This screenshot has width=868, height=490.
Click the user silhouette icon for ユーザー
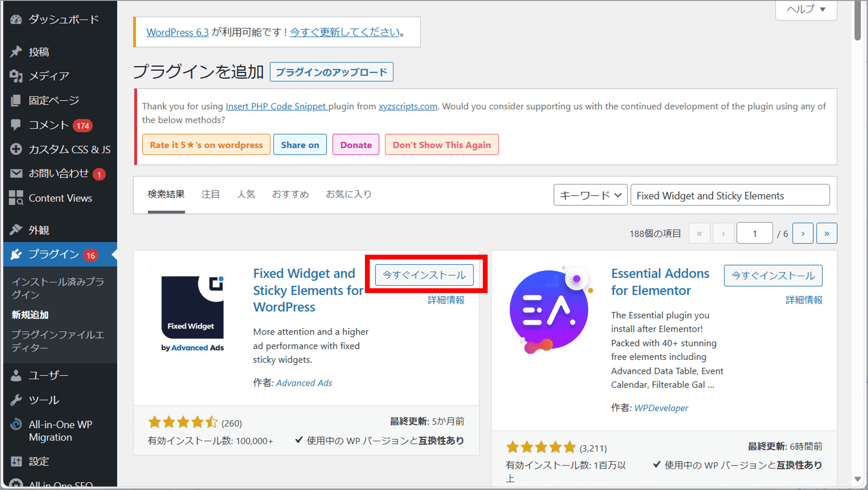click(16, 375)
